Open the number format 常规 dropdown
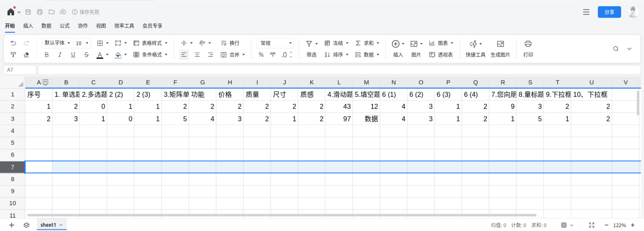 [x=275, y=43]
